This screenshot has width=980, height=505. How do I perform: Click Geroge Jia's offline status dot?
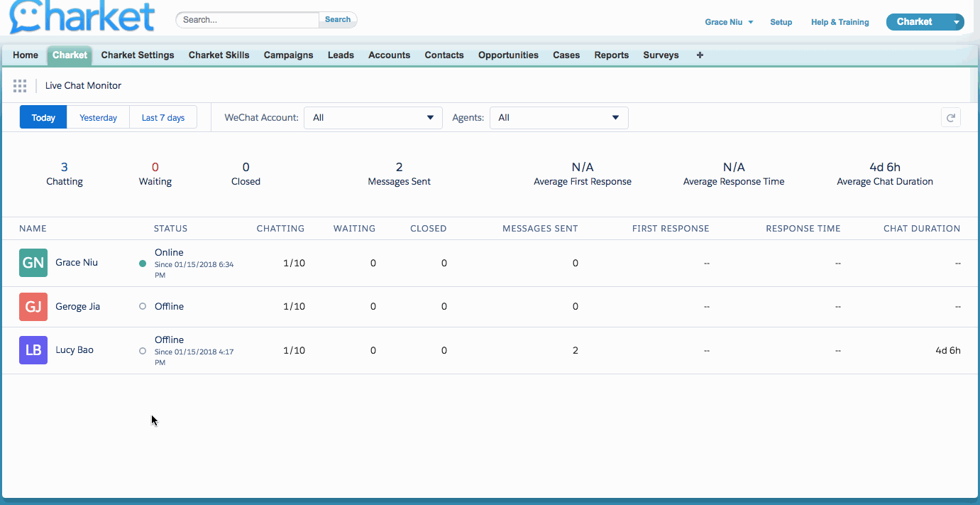point(143,307)
